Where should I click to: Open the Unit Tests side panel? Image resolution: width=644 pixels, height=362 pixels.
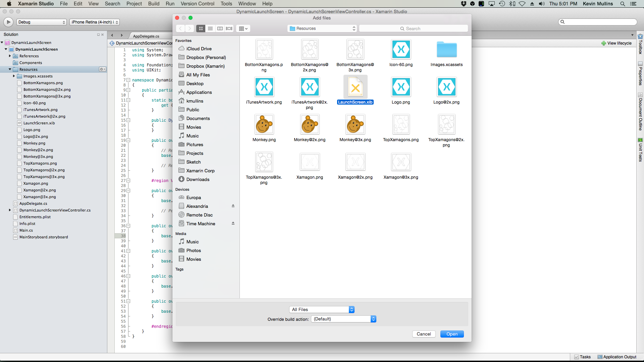coord(640,150)
